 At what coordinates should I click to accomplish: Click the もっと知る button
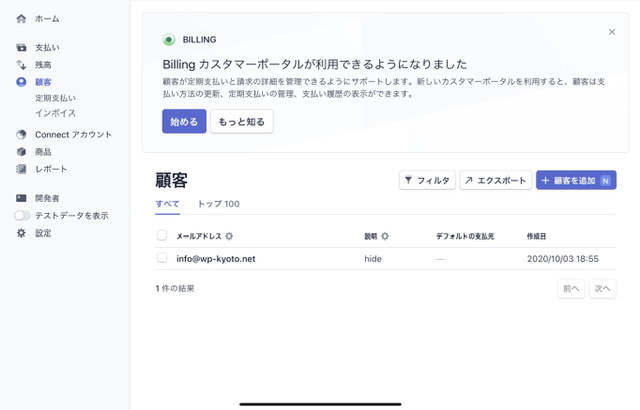click(241, 121)
